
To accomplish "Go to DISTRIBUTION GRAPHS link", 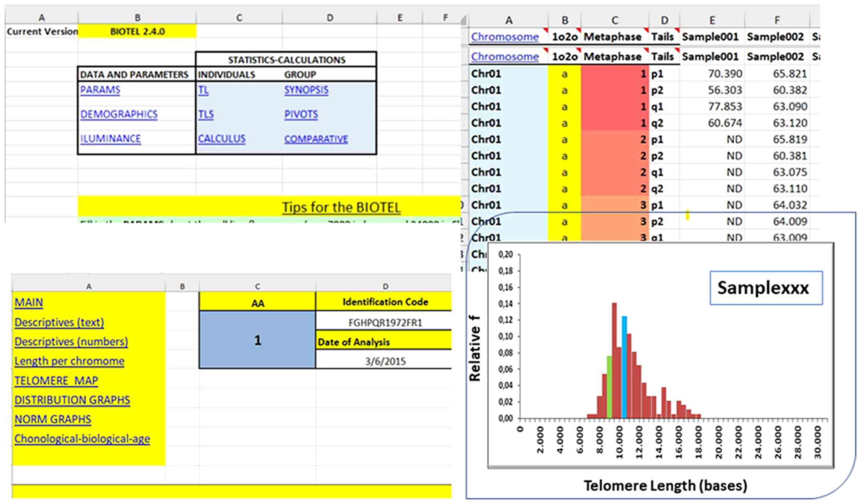I will click(72, 400).
